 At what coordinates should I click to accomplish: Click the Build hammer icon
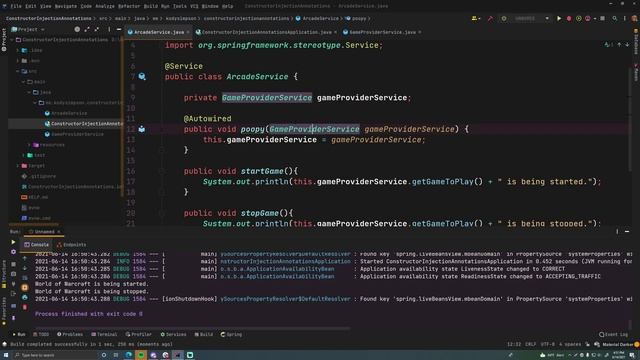tap(490, 18)
